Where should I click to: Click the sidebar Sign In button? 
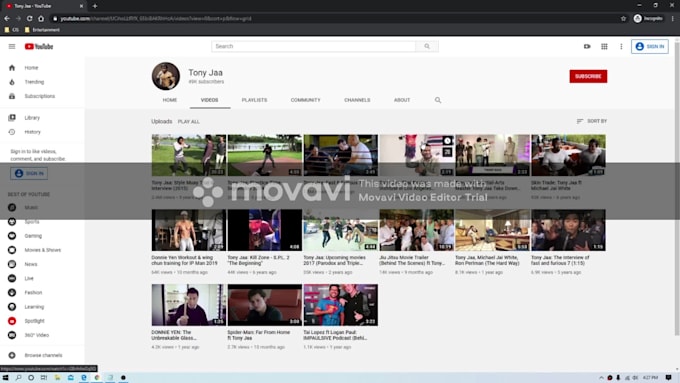coord(29,173)
